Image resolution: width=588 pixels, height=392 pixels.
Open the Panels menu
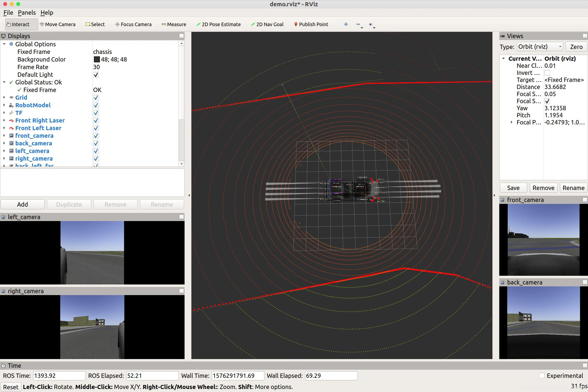click(x=27, y=13)
